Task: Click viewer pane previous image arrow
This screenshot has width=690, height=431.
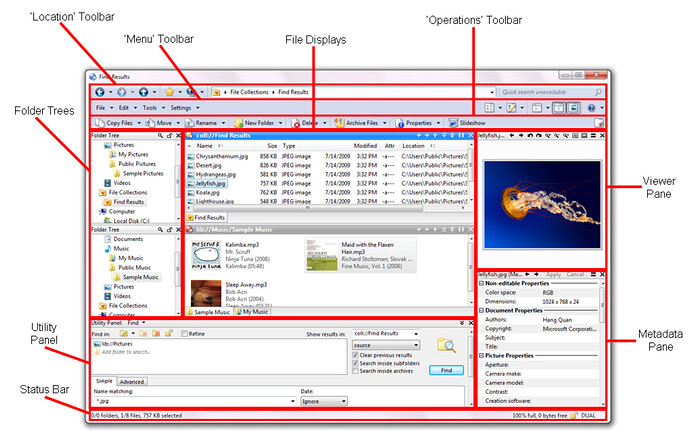Action: point(512,136)
